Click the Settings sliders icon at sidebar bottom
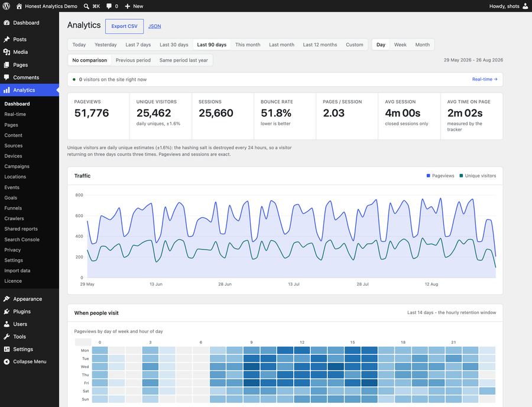This screenshot has height=407, width=532. (x=7, y=349)
